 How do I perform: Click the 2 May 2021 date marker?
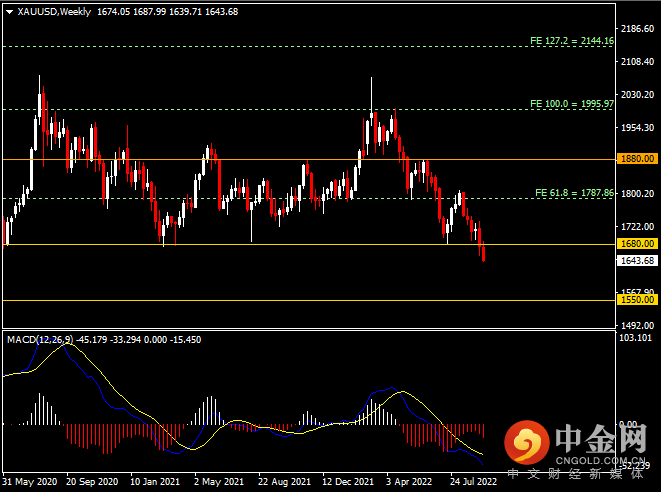[x=219, y=481]
